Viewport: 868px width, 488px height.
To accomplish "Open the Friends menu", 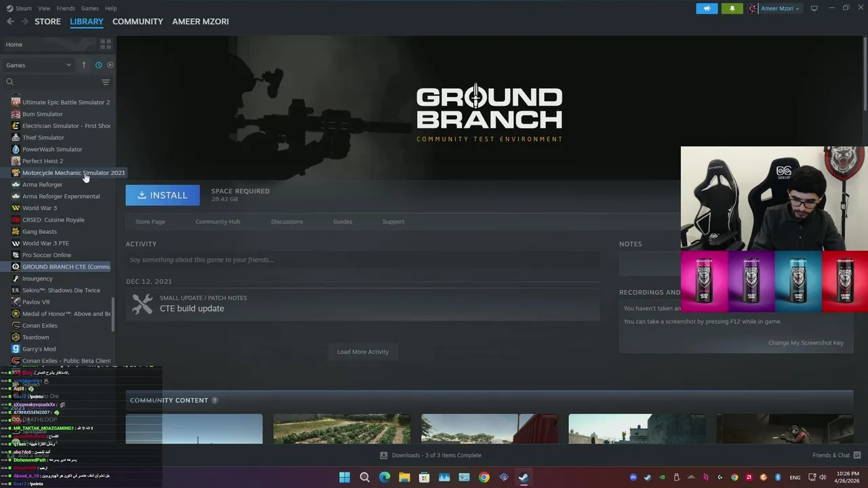I will 66,8.
